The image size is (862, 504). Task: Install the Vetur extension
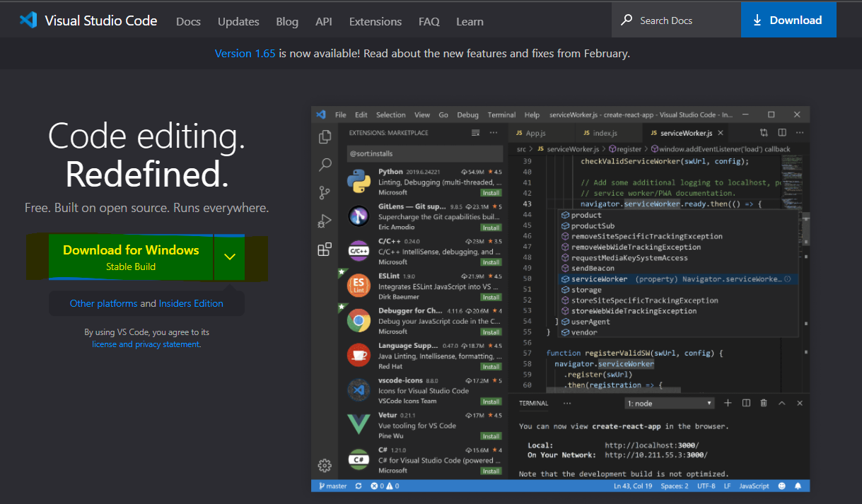[491, 436]
